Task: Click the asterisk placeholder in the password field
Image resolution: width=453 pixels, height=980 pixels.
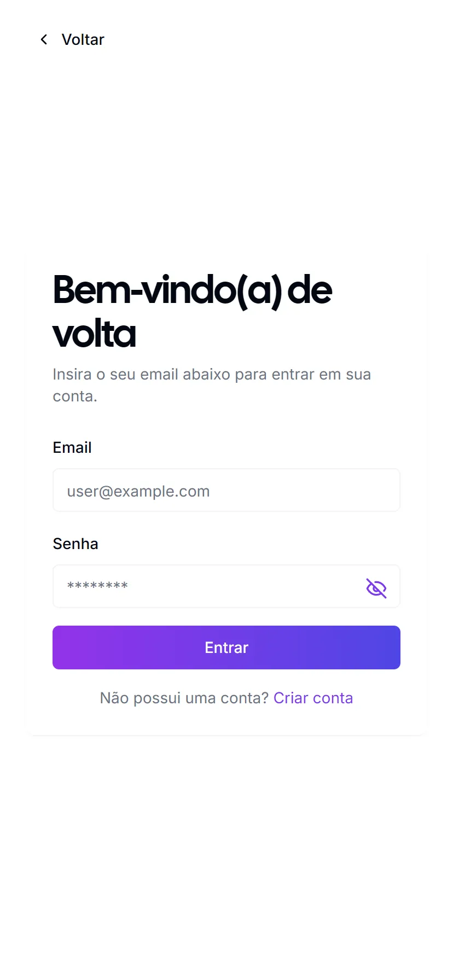Action: pos(97,586)
